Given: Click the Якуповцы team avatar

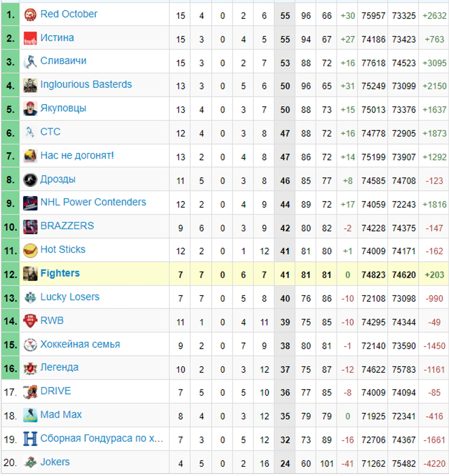Looking at the screenshot, I should coord(30,109).
